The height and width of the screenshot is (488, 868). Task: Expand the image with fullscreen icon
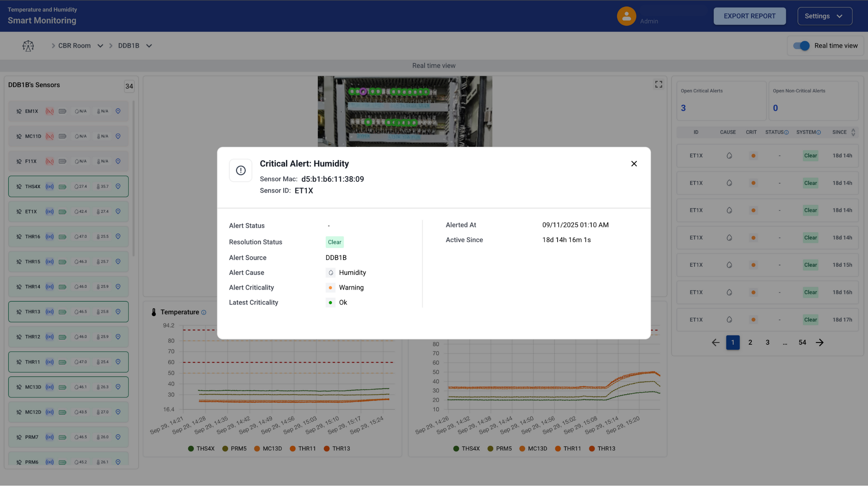point(658,84)
